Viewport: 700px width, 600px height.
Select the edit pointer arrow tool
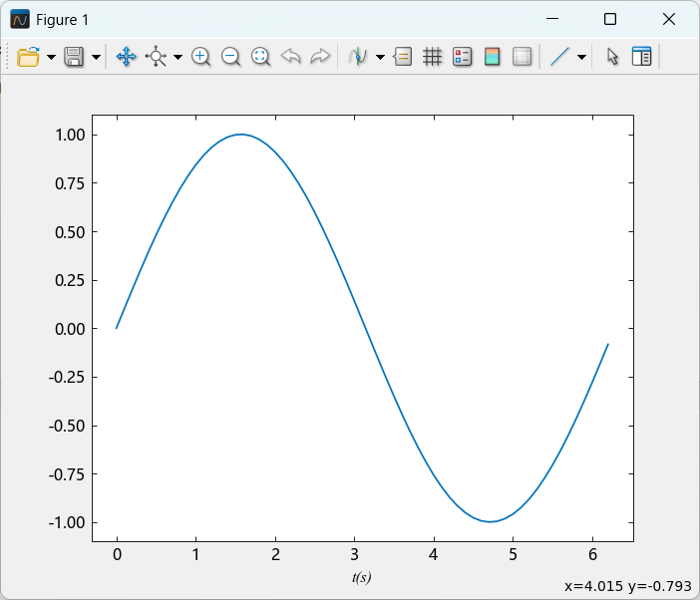click(x=612, y=57)
